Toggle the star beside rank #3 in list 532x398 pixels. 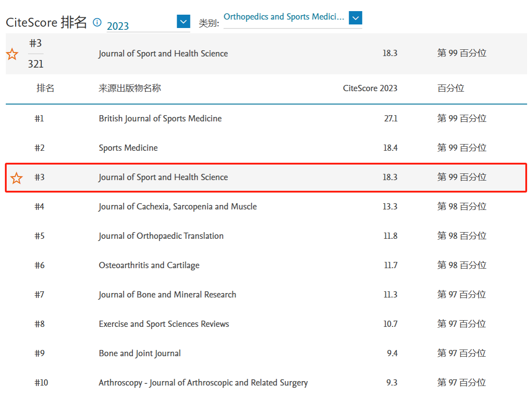(x=16, y=178)
